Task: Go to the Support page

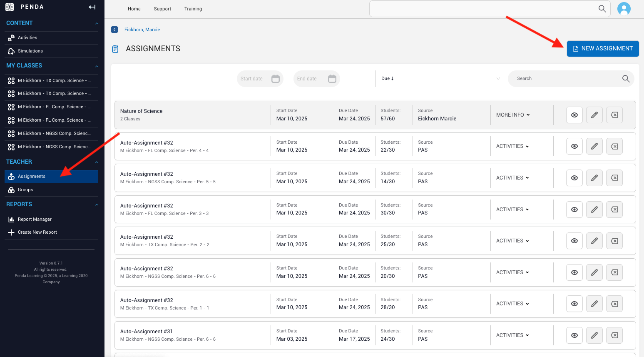Action: click(162, 8)
